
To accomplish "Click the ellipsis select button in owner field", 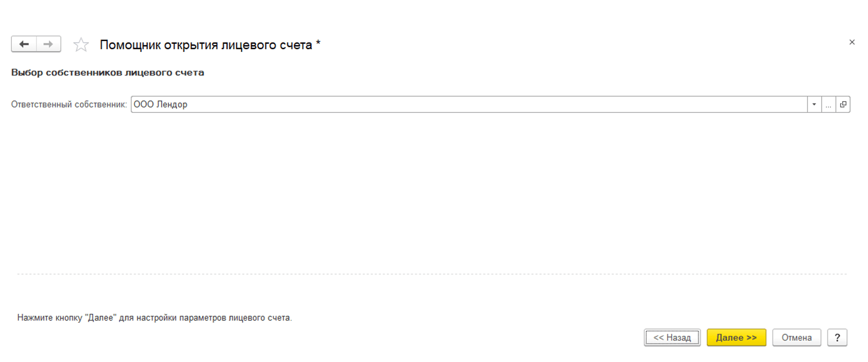I will (x=829, y=105).
